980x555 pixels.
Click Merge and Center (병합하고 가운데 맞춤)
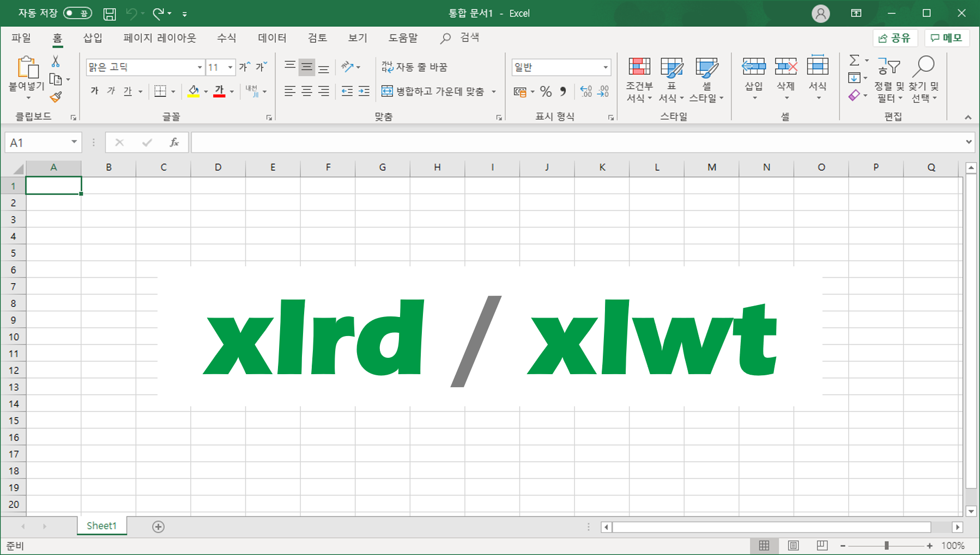coord(433,92)
